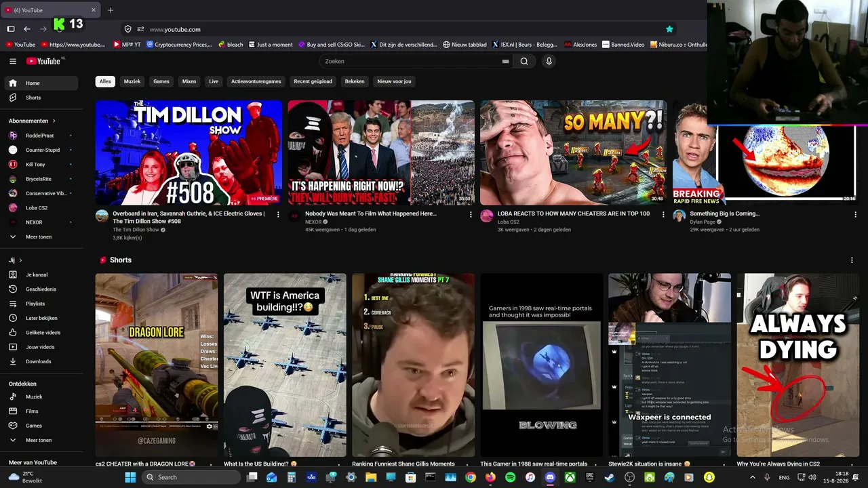868x488 pixels.
Task: Open the Tim Dillon Show #508 title
Action: pyautogui.click(x=189, y=218)
